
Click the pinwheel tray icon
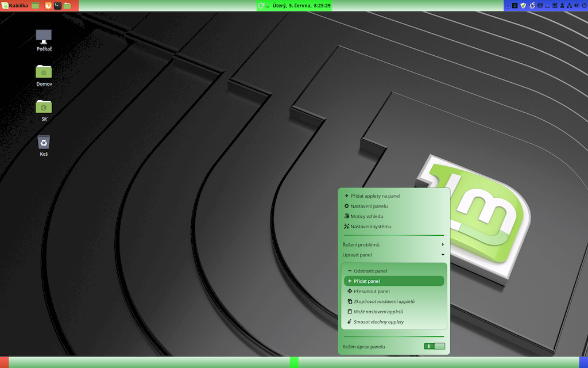coord(532,6)
